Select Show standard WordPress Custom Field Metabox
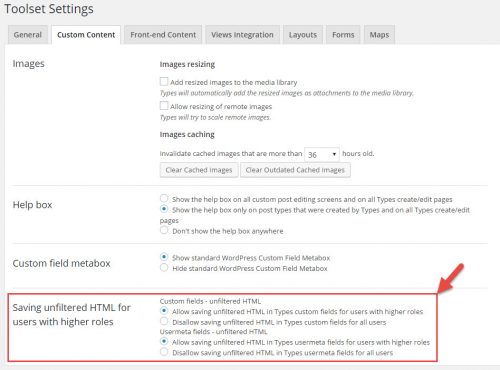 [x=164, y=257]
